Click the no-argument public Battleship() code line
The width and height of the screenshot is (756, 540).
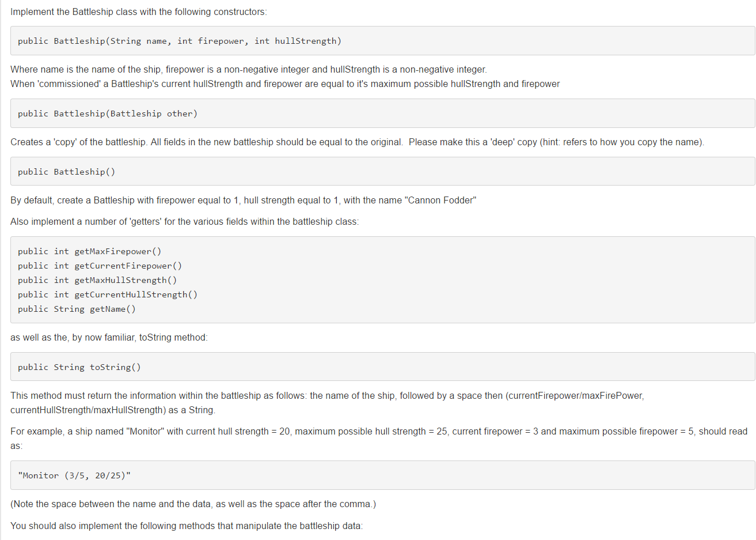coord(66,172)
